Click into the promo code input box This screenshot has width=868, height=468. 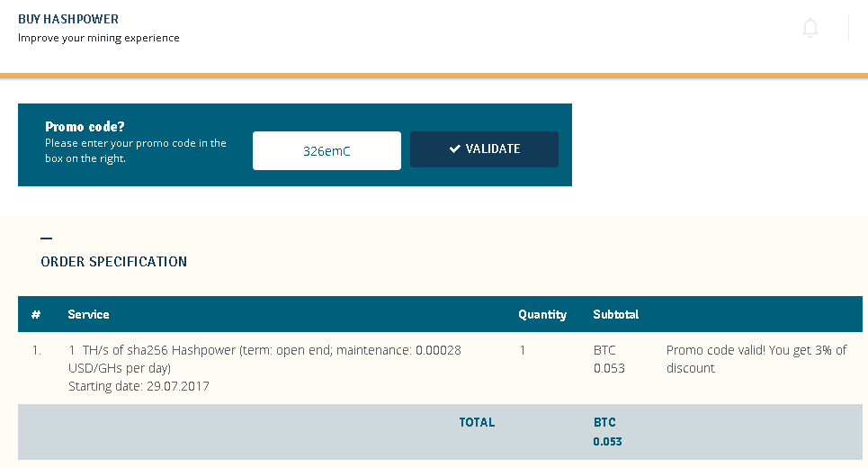tap(327, 151)
